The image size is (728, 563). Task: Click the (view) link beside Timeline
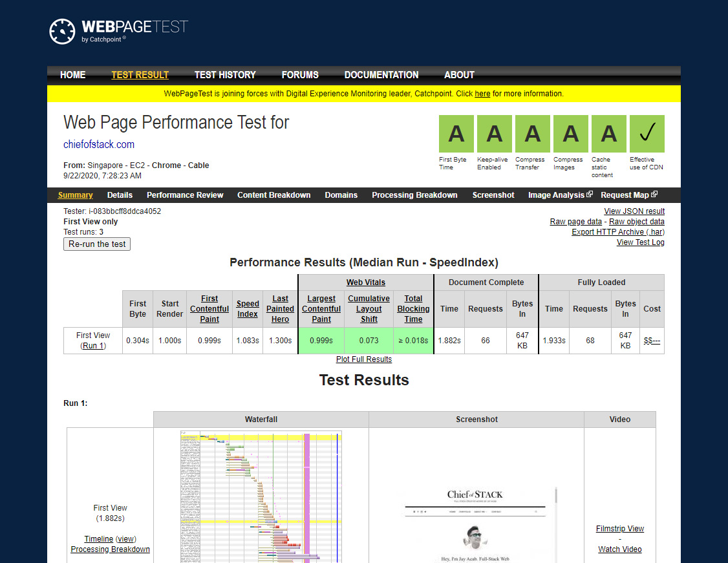pyautogui.click(x=126, y=539)
